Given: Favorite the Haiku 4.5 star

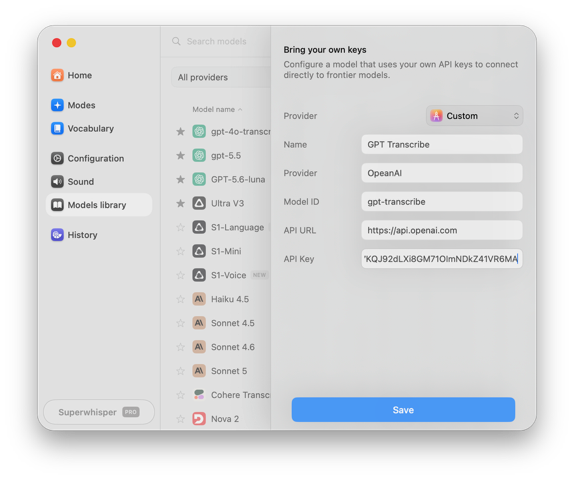Looking at the screenshot, I should pyautogui.click(x=180, y=299).
